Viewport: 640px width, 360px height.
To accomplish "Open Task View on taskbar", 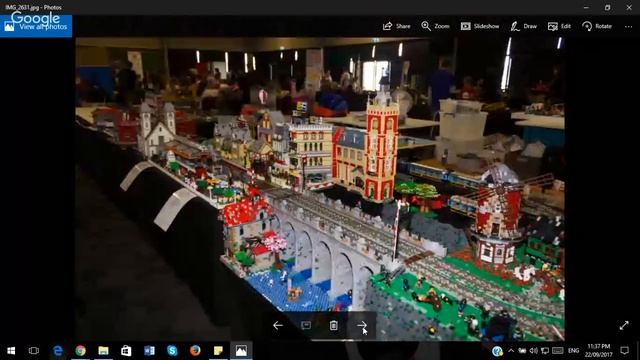I will [x=34, y=350].
